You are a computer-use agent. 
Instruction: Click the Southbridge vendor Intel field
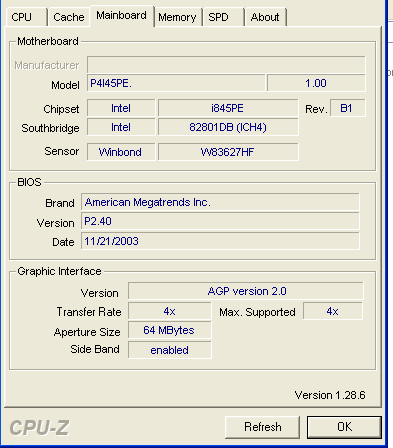(x=121, y=127)
